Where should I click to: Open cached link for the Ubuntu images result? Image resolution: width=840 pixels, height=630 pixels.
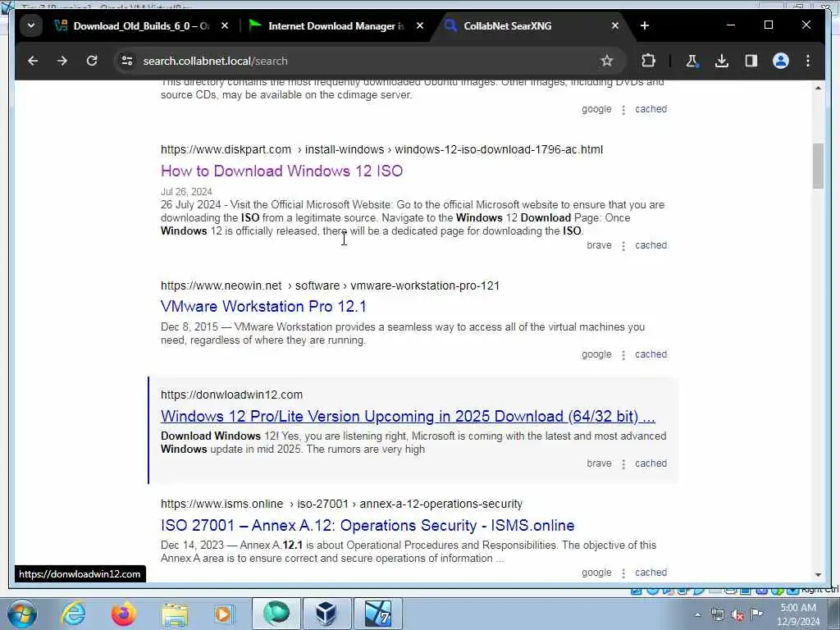pos(651,109)
